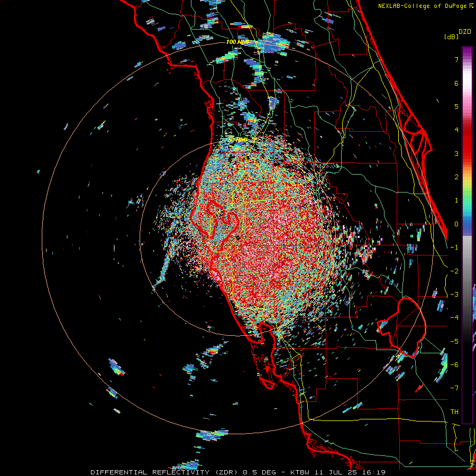Viewport: 476px width, 476px height.
Task: Click the -1 value on color scale
Action: point(454,248)
